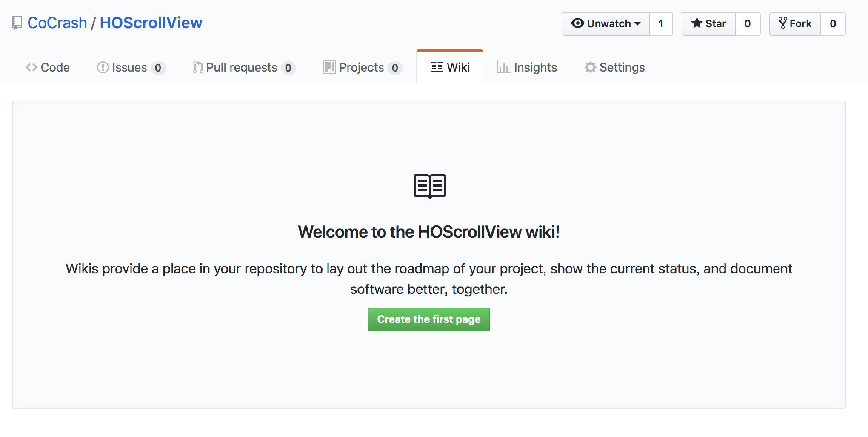View the fork count next to Fork
The image size is (868, 437).
pyautogui.click(x=833, y=24)
